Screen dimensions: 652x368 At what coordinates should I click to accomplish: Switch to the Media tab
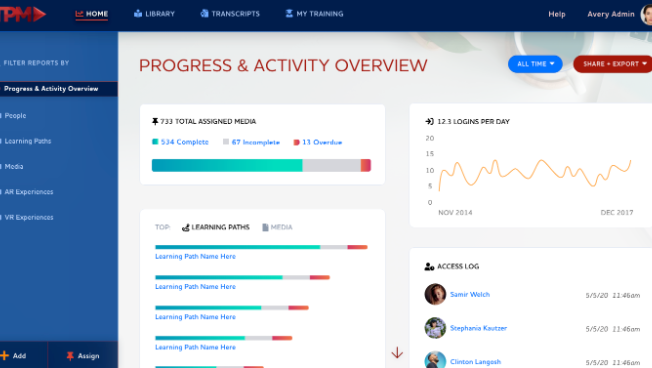click(277, 227)
